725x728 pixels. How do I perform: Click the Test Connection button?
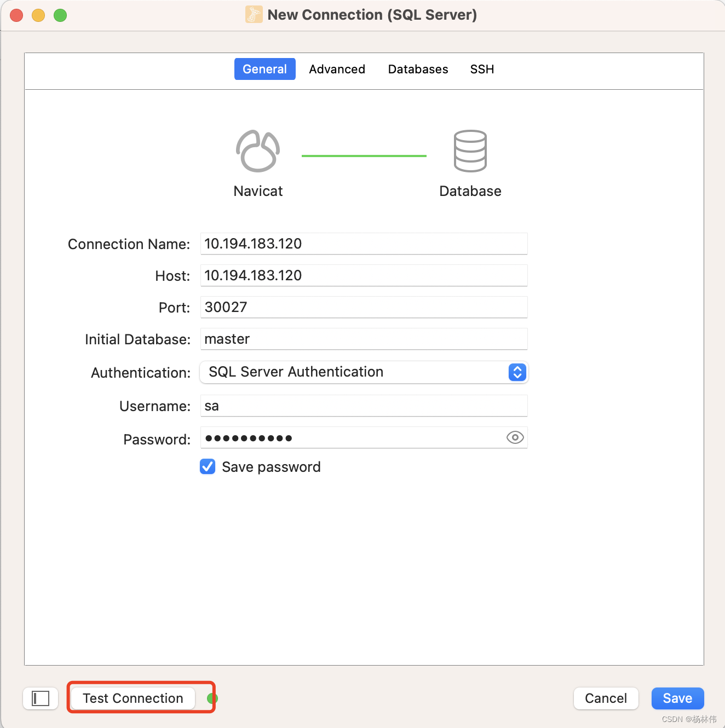pos(133,698)
